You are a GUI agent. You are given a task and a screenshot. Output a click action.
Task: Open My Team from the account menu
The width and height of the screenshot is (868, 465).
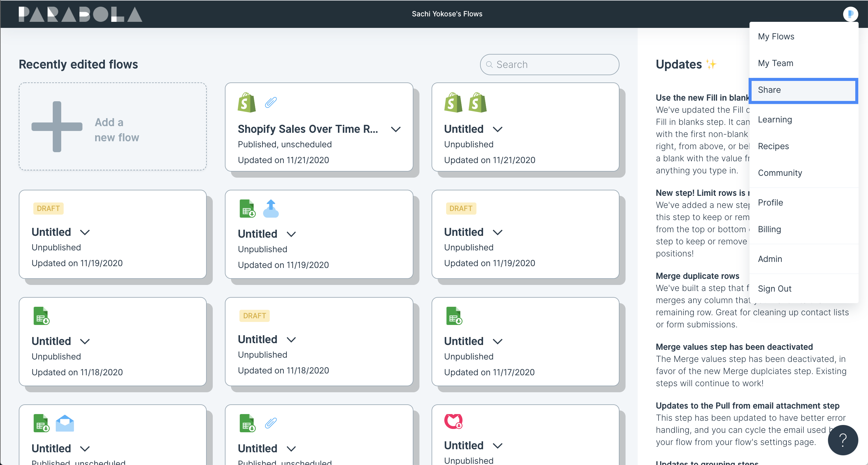tap(804, 63)
